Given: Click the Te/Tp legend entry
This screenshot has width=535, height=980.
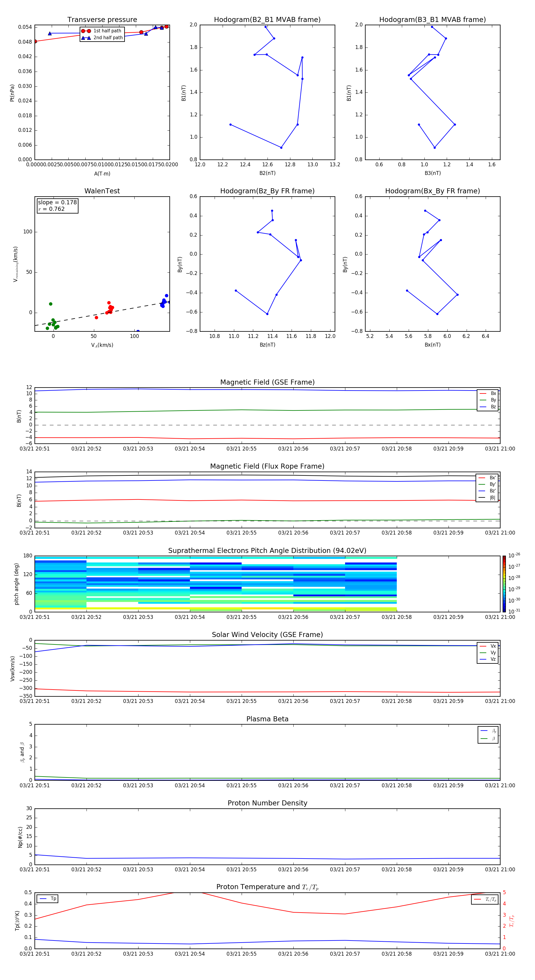Looking at the screenshot, I should [x=485, y=899].
